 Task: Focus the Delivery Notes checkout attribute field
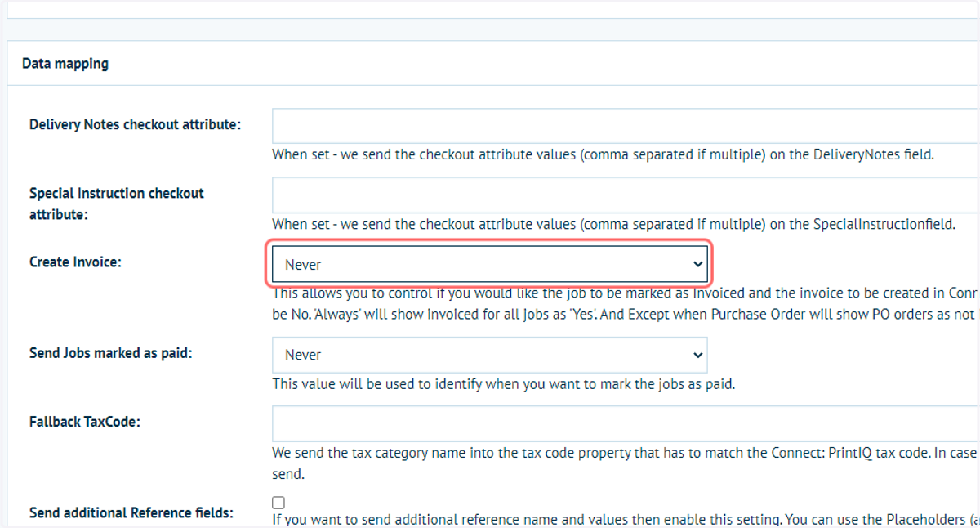tap(626, 127)
